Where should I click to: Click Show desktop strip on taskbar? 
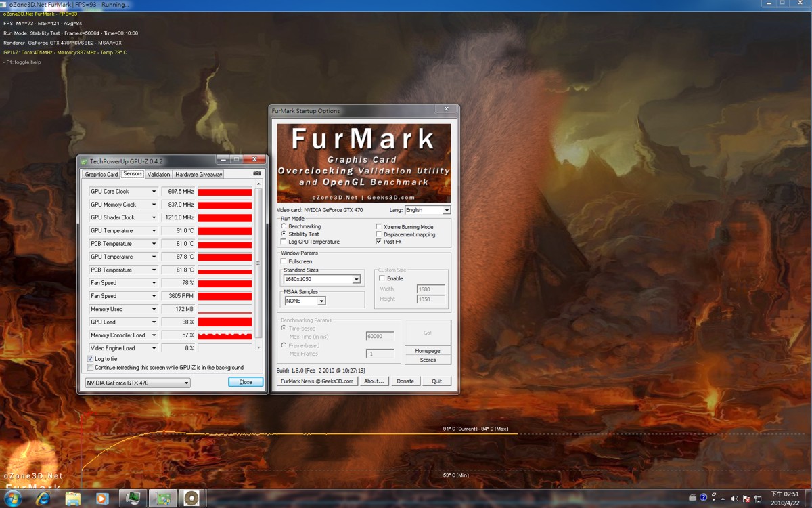point(808,499)
